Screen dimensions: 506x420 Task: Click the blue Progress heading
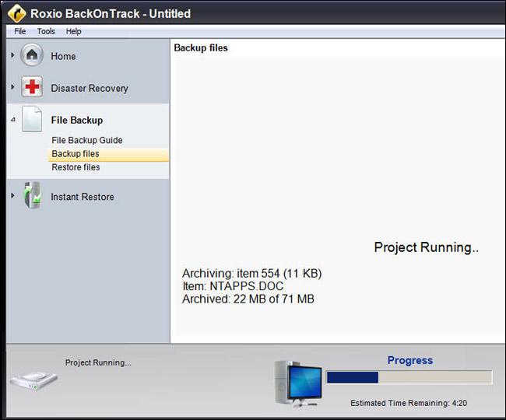pos(409,360)
